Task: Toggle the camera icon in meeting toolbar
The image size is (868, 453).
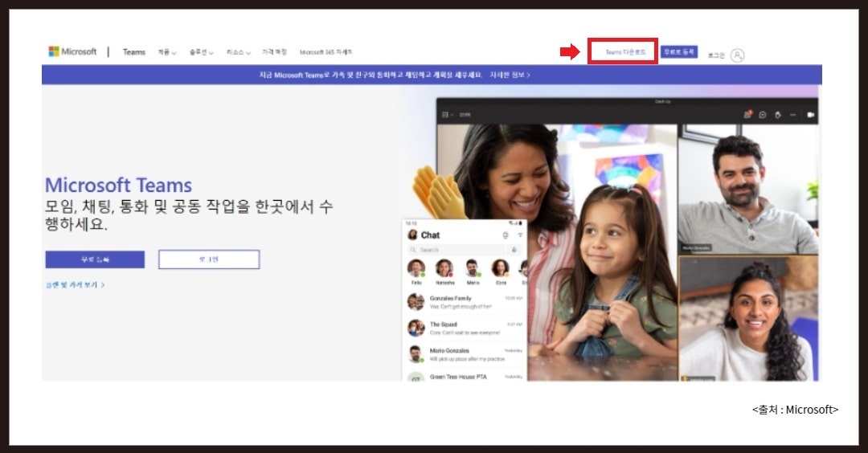Action: [x=810, y=115]
